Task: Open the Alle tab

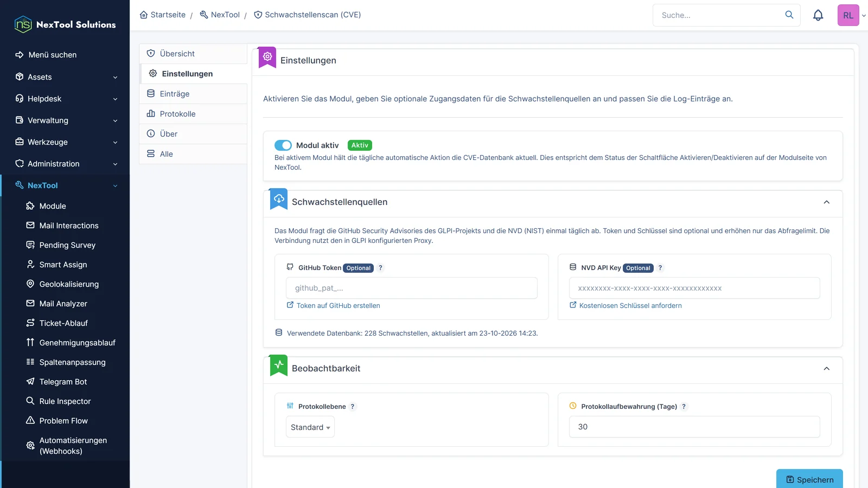Action: tap(193, 154)
